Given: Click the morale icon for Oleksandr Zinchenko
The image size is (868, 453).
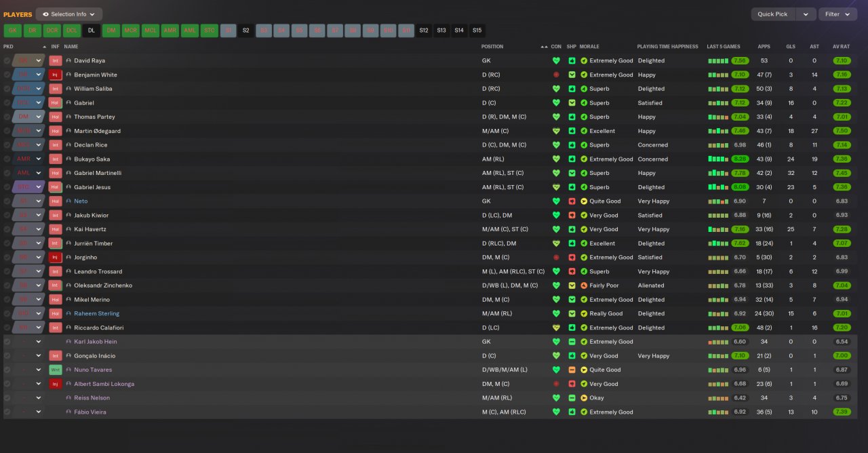Looking at the screenshot, I should [584, 285].
